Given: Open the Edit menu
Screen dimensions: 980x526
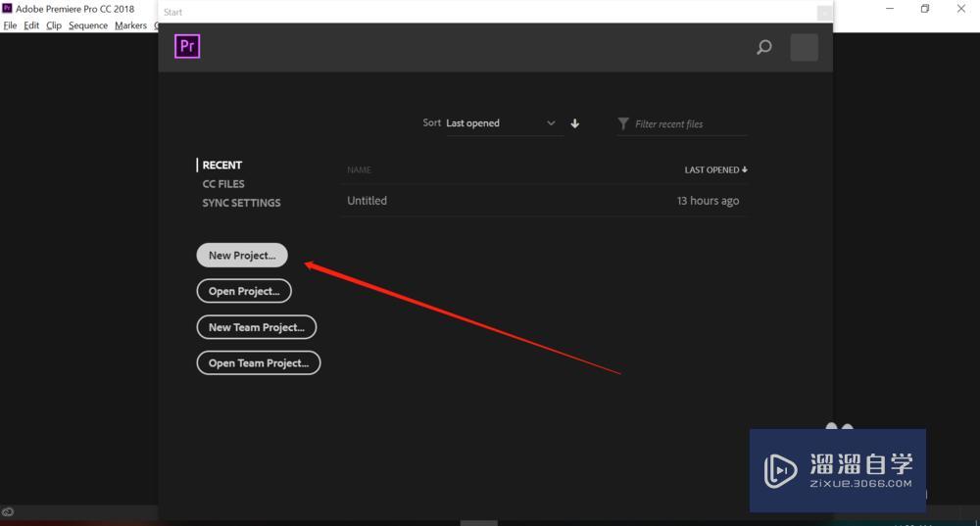Looking at the screenshot, I should click(31, 25).
